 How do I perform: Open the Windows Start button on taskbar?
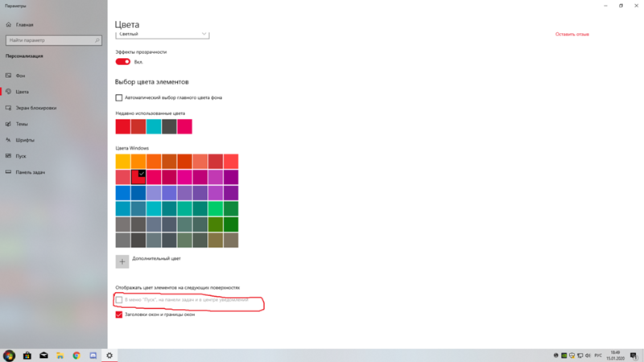click(x=9, y=356)
